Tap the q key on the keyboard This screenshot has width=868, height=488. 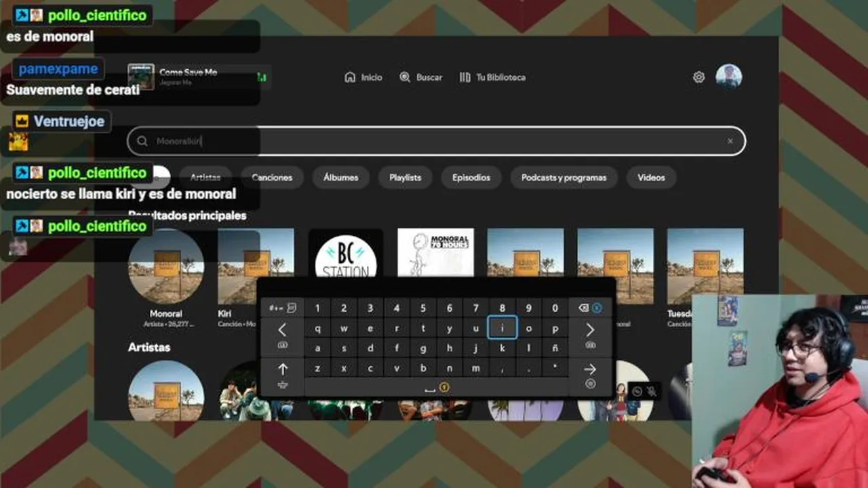[x=317, y=329]
